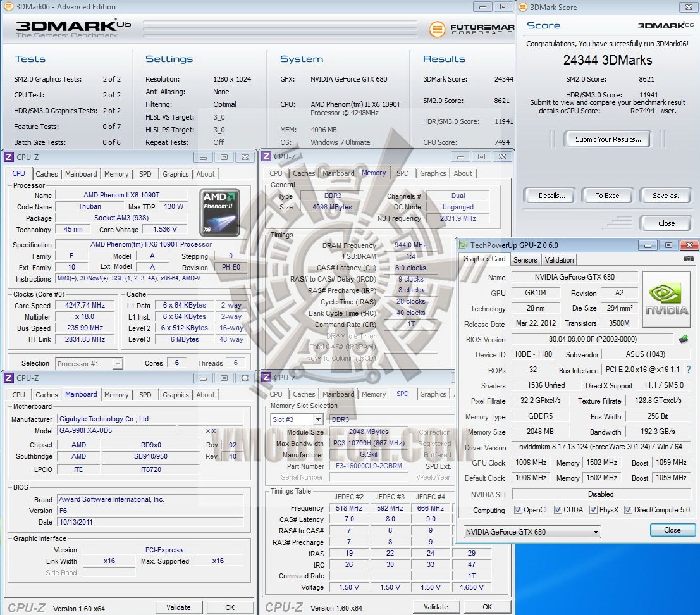Click the AMD Phenom II processor logo
The height and width of the screenshot is (615, 700).
pos(219,212)
